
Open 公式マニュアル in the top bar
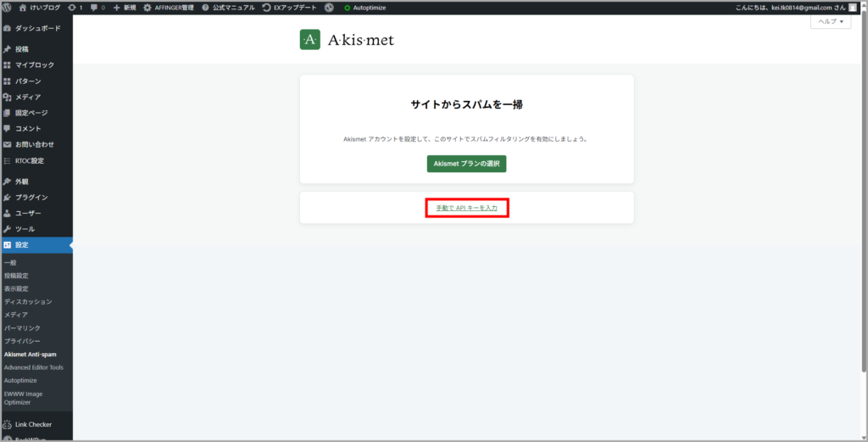pos(228,7)
